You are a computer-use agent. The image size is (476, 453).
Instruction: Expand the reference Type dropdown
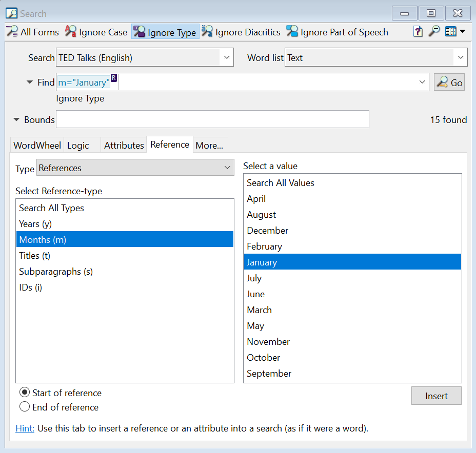[x=227, y=168]
